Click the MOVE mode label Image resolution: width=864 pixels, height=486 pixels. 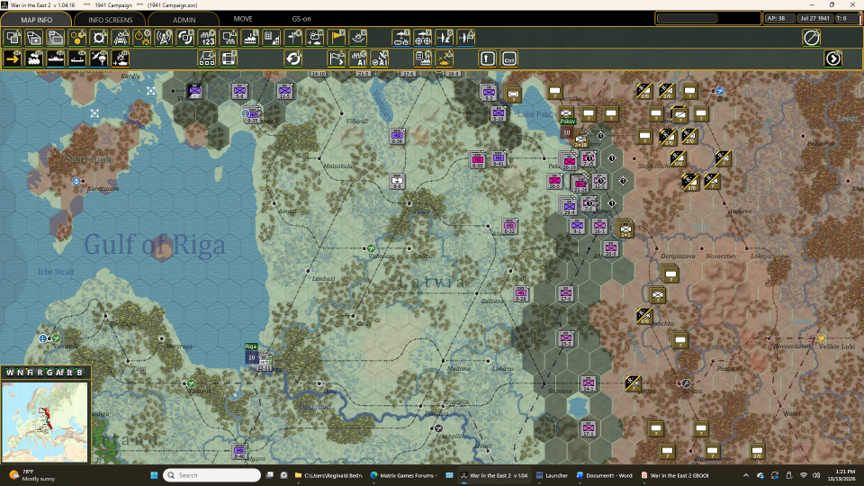click(x=243, y=19)
